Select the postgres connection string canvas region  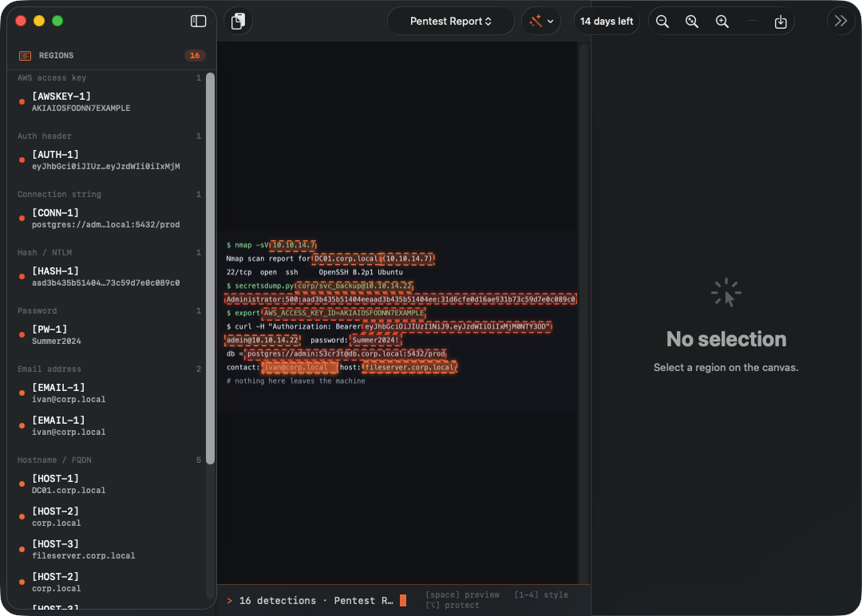[346, 354]
